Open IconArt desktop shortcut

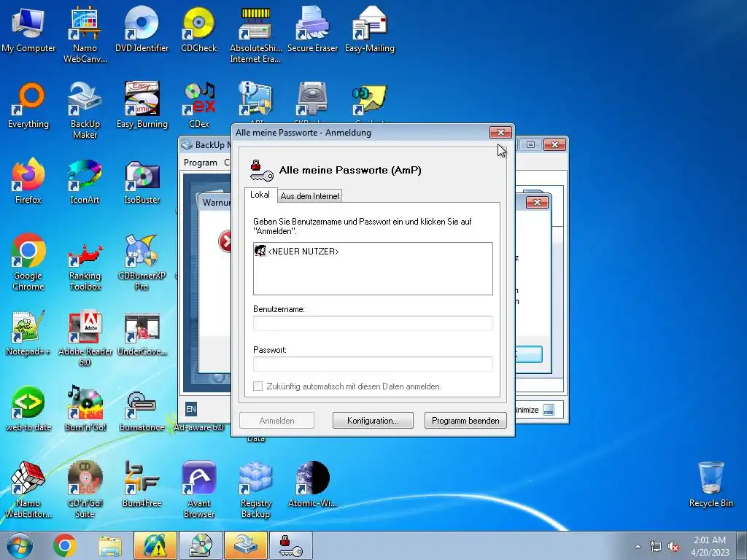[85, 181]
